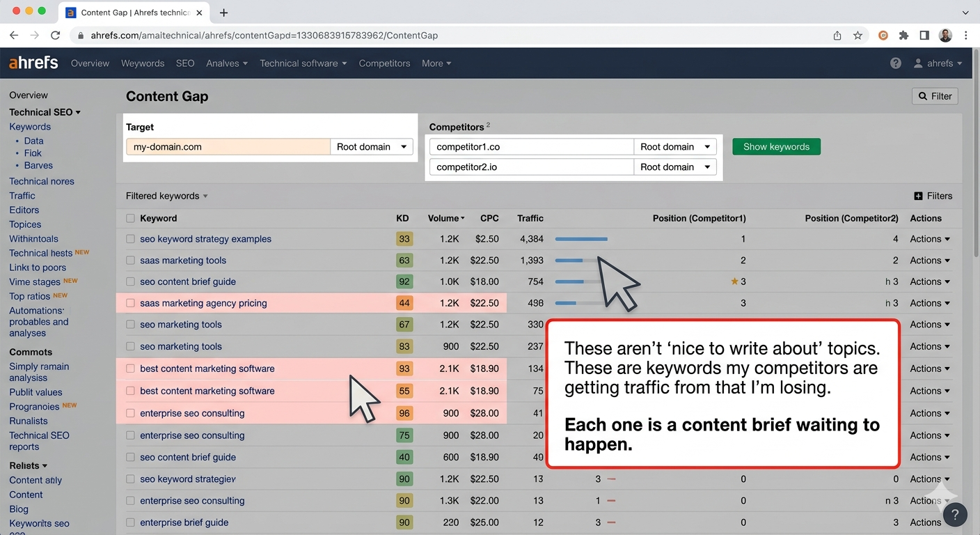This screenshot has height=535, width=980.
Task: Toggle the browser side panel icon
Action: click(x=924, y=36)
